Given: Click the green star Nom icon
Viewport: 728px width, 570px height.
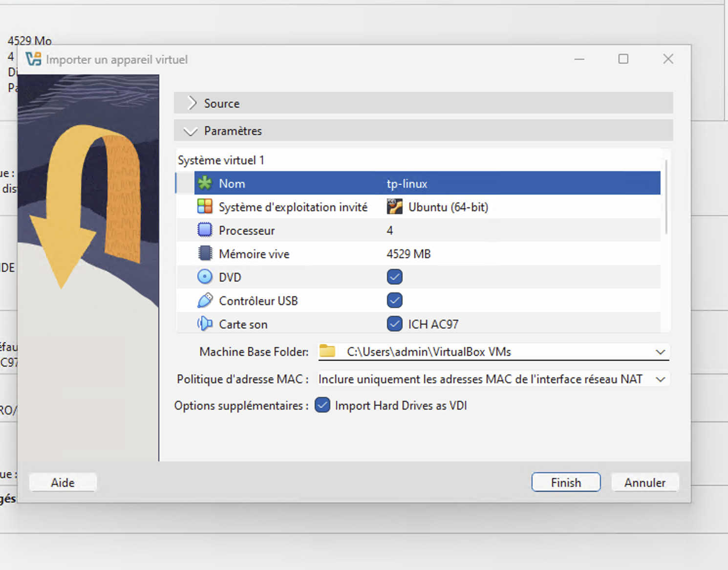Looking at the screenshot, I should click(x=205, y=183).
